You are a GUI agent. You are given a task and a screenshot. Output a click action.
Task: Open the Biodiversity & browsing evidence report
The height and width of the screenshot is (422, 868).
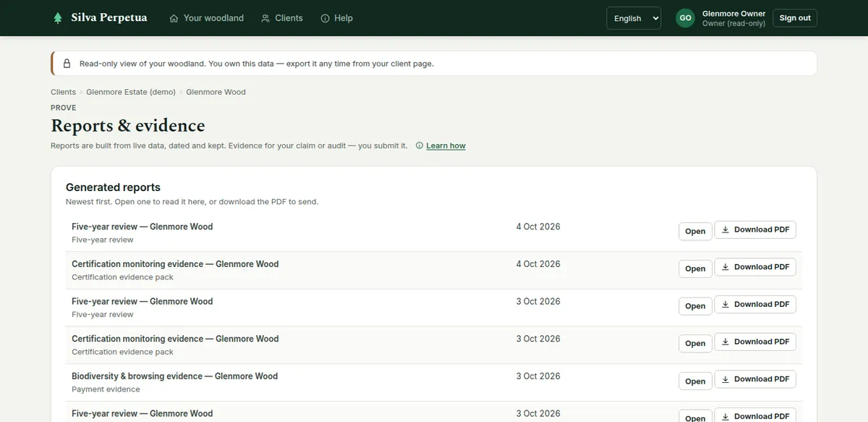[695, 381]
